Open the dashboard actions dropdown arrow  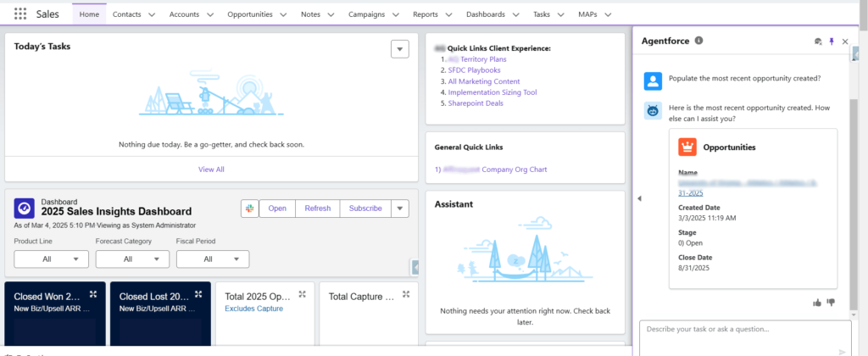click(400, 209)
